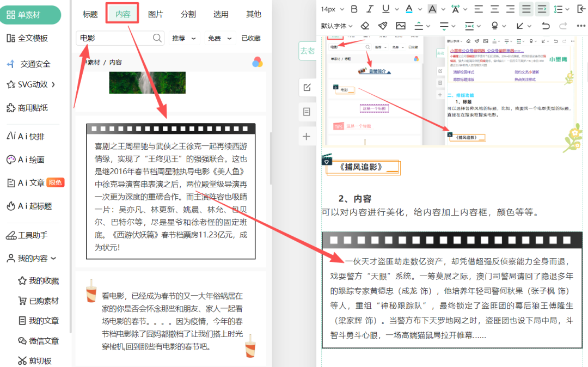Viewport: 588px width, 367px height.
Task: Click the multicolor palette circle icon
Action: [257, 62]
